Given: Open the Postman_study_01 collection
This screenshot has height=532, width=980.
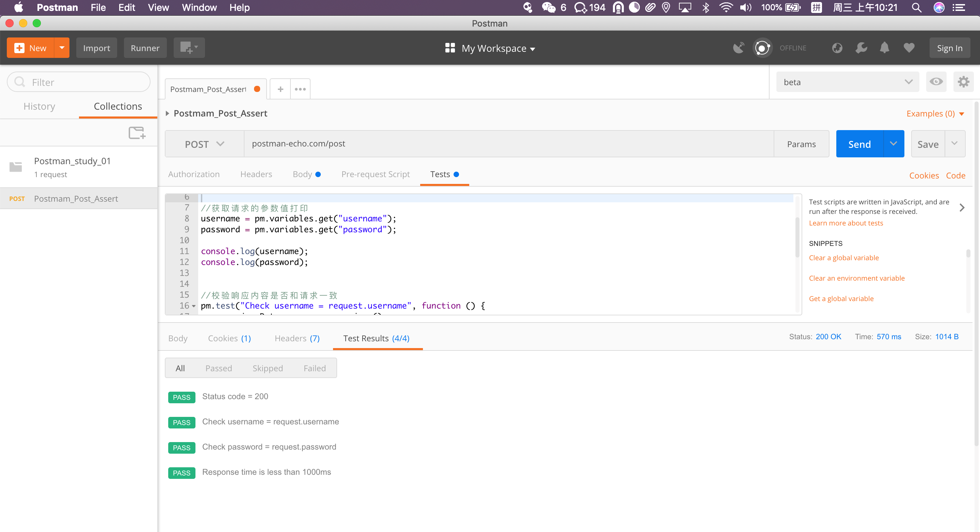Looking at the screenshot, I should pos(78,167).
